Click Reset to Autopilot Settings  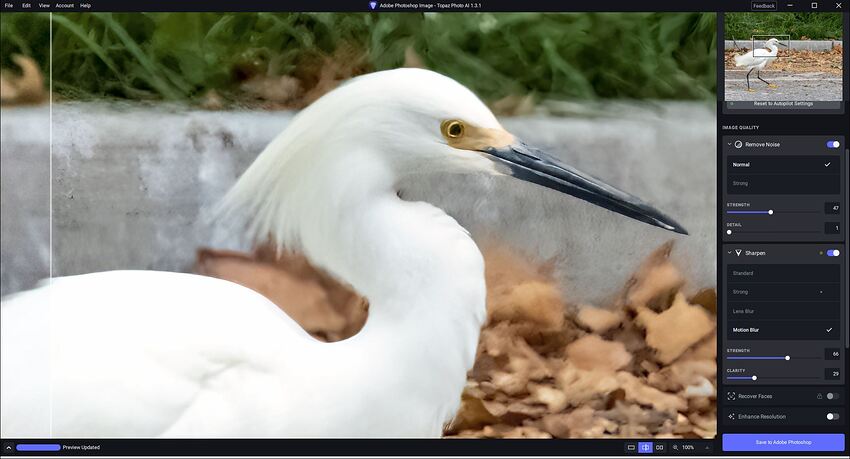click(x=783, y=103)
